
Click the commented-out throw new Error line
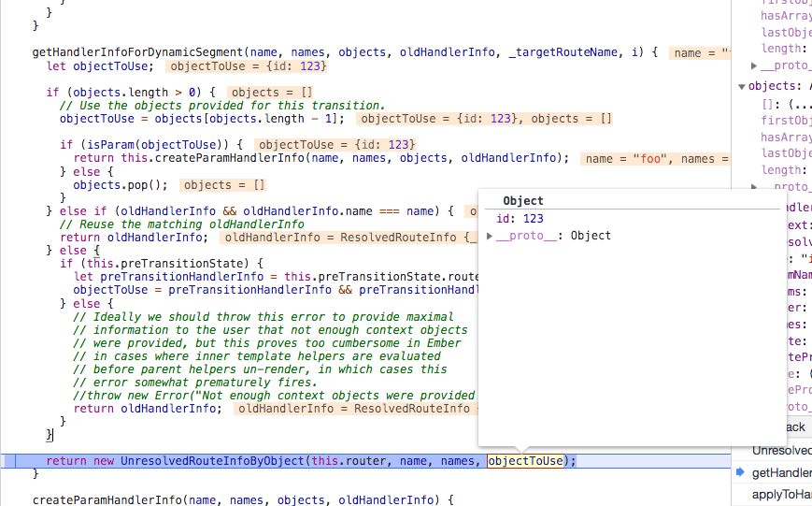click(x=274, y=396)
